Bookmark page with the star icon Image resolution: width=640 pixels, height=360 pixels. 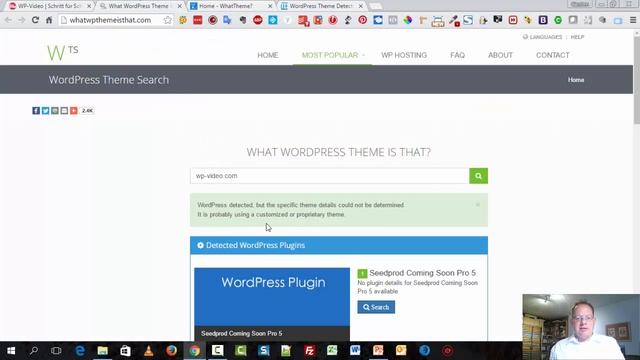167,20
